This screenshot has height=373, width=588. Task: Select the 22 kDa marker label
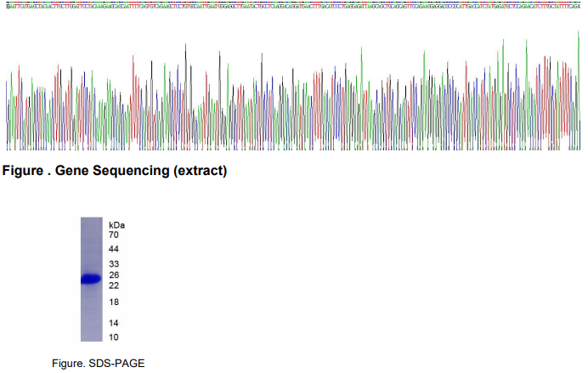114,285
